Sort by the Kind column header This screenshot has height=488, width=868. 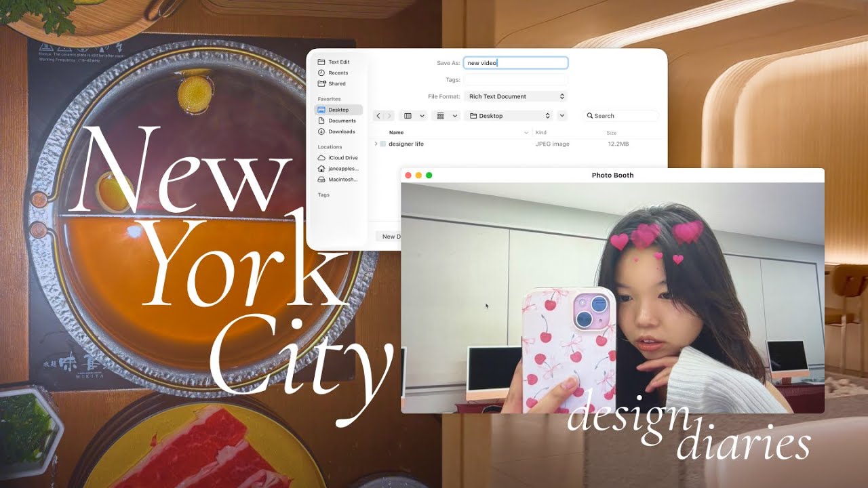[x=541, y=133]
